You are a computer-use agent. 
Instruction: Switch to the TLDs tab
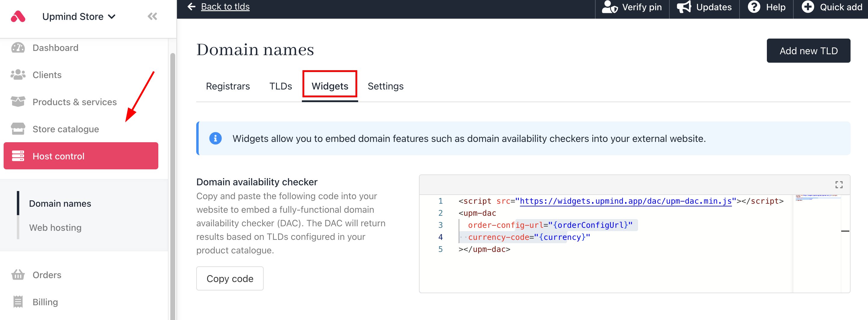281,86
